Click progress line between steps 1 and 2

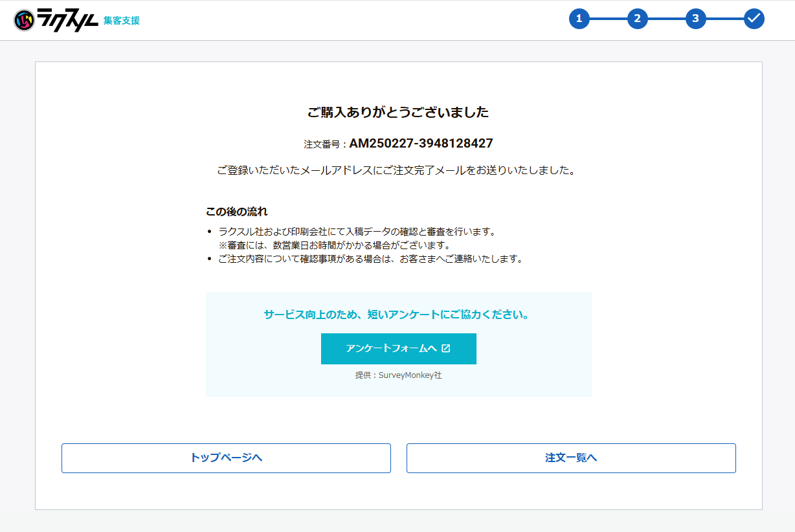click(x=608, y=19)
